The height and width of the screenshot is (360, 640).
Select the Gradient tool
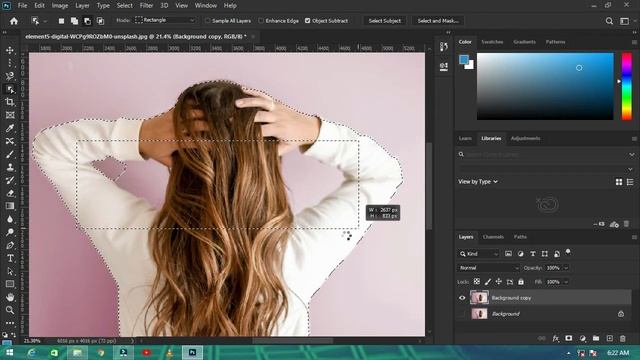pos(10,206)
